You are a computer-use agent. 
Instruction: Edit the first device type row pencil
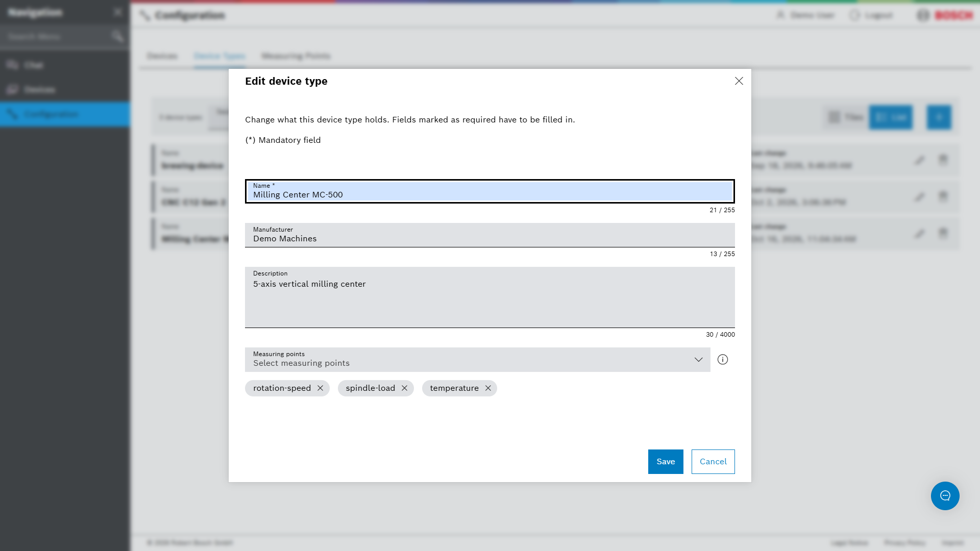[919, 160]
